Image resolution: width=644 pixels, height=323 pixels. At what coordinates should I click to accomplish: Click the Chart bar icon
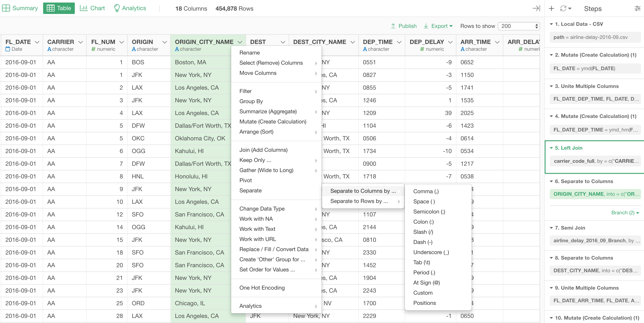(83, 8)
